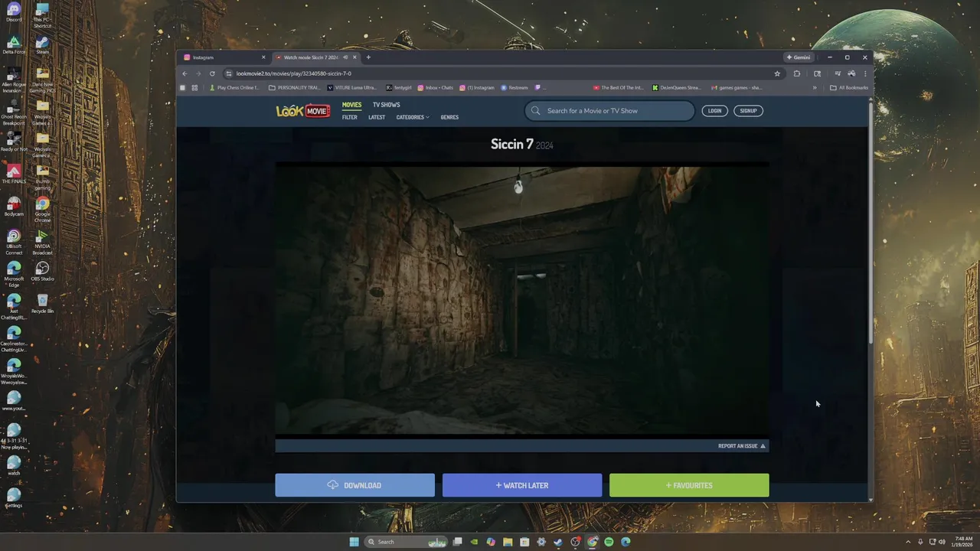Click the FILTER menu item
This screenshot has height=551, width=980.
tap(350, 117)
